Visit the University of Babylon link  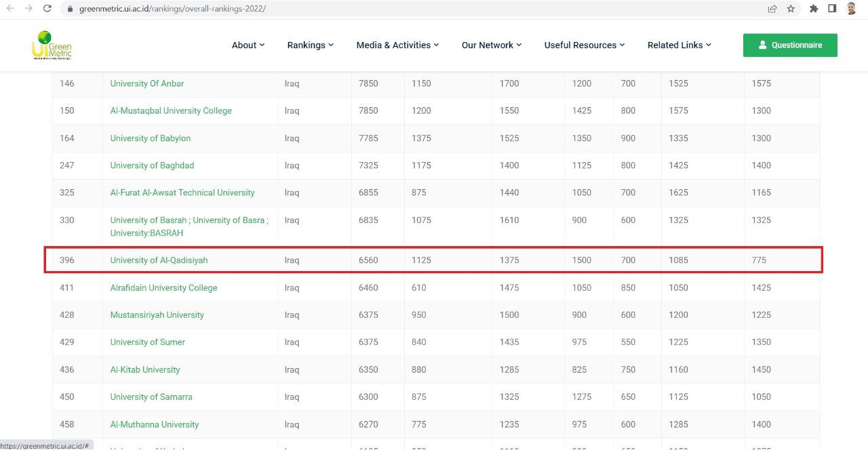click(151, 138)
